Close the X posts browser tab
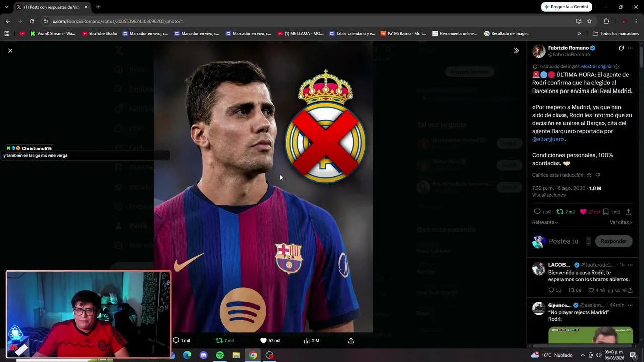This screenshot has height=362, width=644. pyautogui.click(x=86, y=7)
